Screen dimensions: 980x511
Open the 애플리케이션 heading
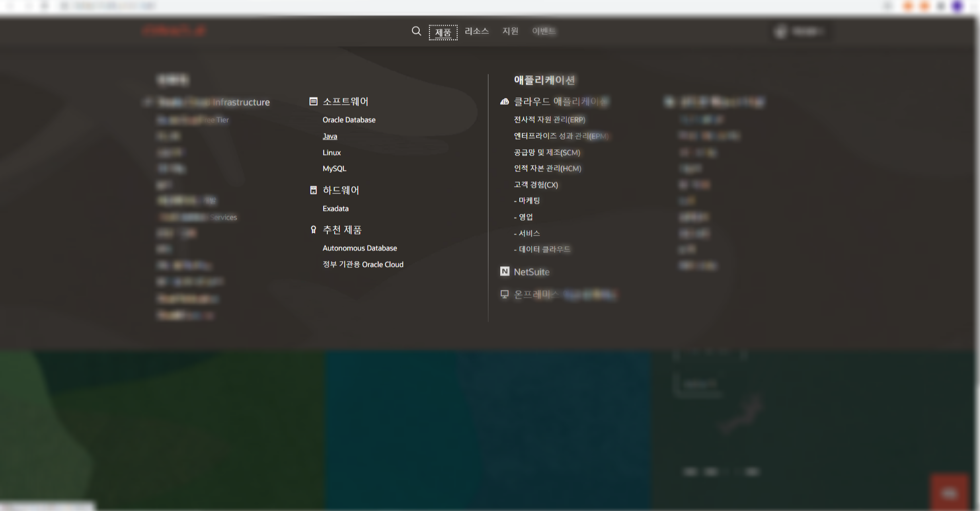[544, 80]
